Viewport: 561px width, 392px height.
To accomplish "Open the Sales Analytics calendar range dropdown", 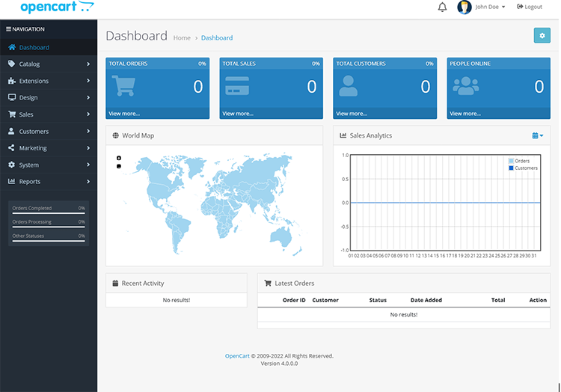I will point(538,135).
